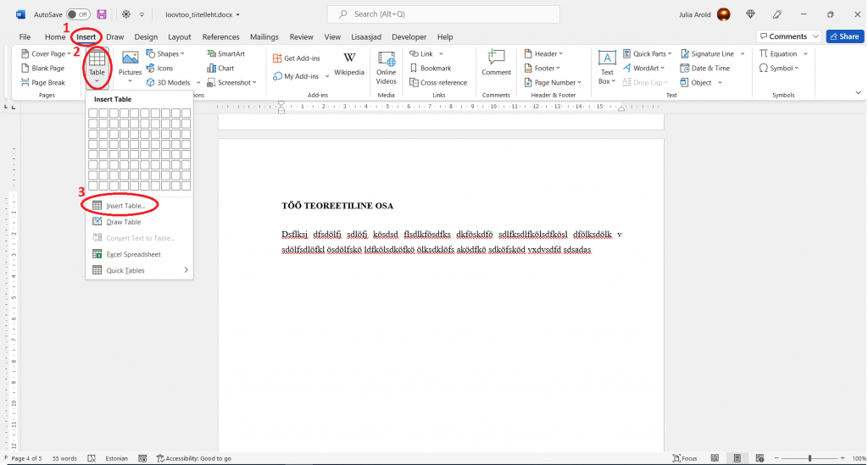Insert WordArt
The height and width of the screenshot is (465, 868).
point(644,68)
